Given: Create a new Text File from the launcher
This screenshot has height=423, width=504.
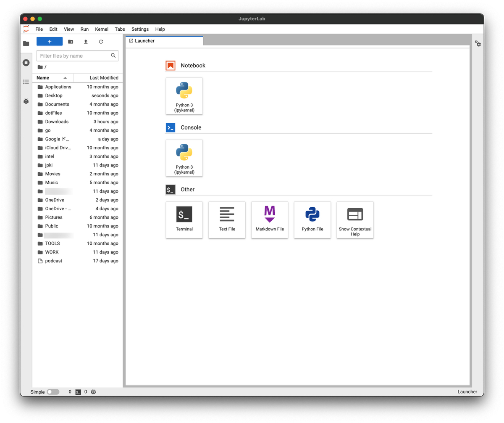Looking at the screenshot, I should click(x=227, y=220).
